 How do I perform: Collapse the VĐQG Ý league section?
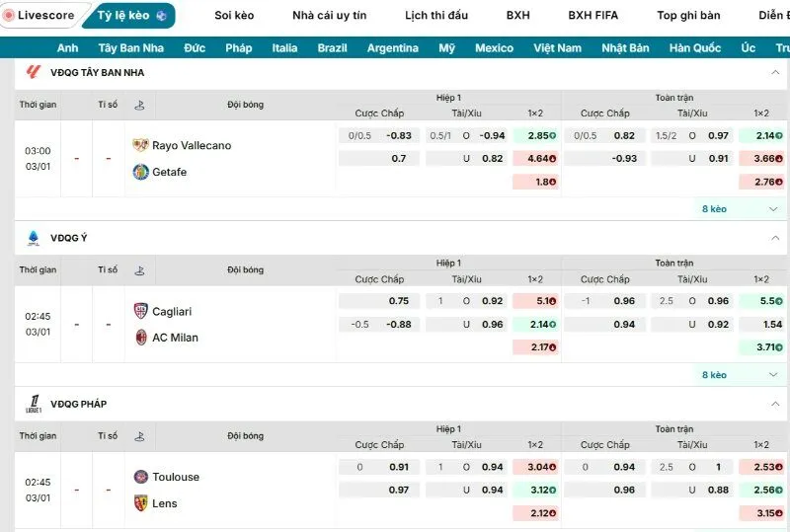(x=775, y=238)
